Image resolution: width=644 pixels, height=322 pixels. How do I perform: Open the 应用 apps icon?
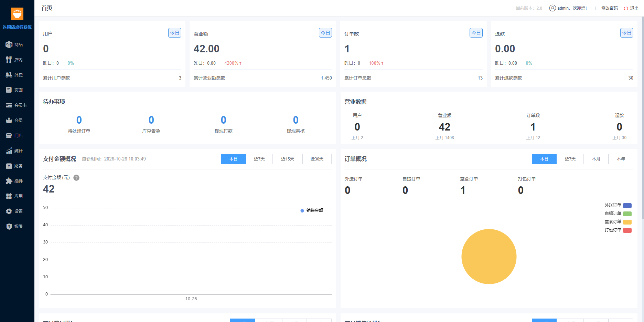pos(9,196)
